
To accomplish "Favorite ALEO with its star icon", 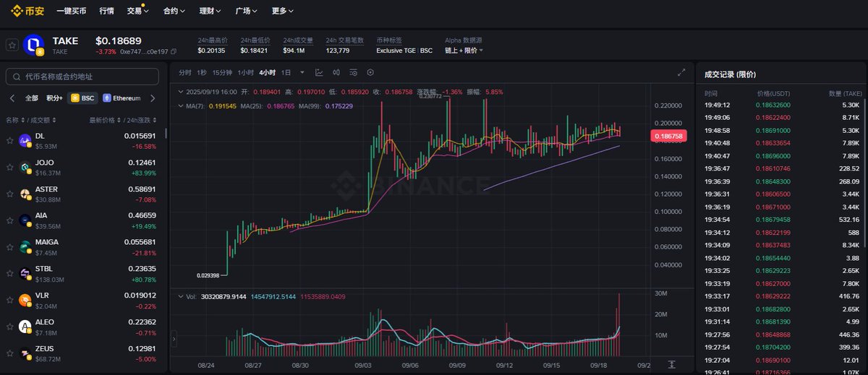I will point(10,327).
